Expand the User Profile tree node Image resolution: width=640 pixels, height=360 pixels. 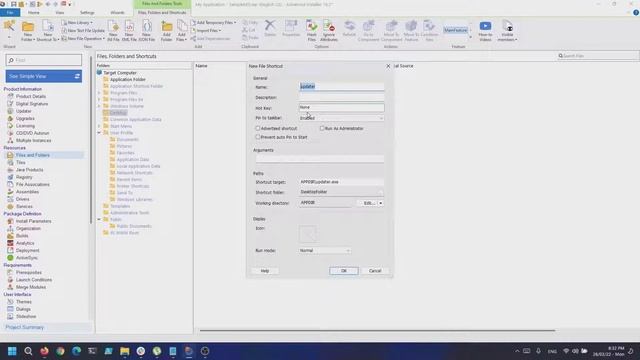point(99,133)
